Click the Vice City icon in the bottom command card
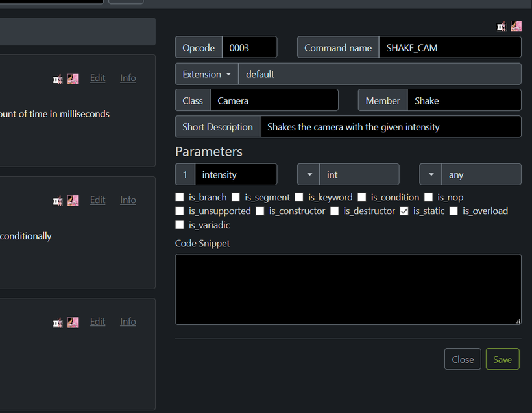Screen dimensions: 532x413 point(73,322)
